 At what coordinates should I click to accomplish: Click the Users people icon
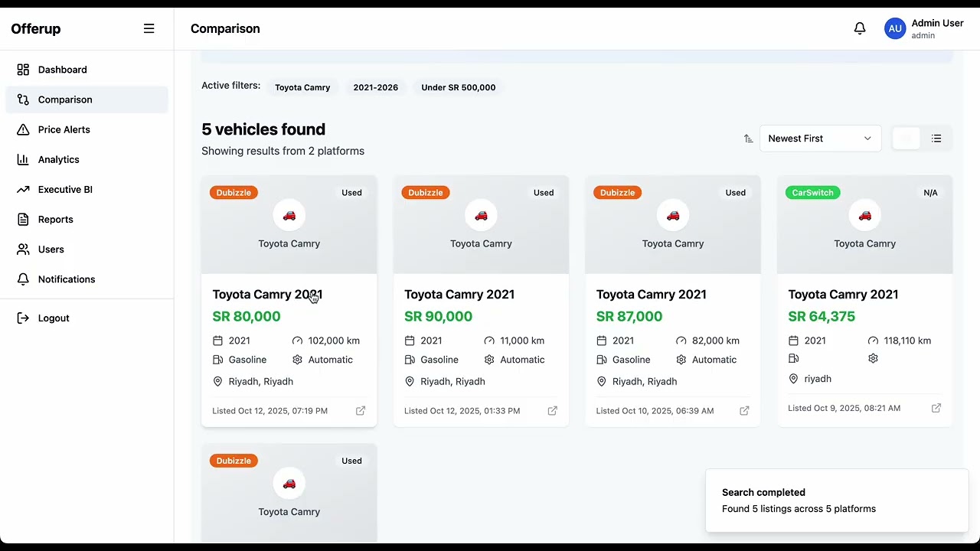click(23, 249)
